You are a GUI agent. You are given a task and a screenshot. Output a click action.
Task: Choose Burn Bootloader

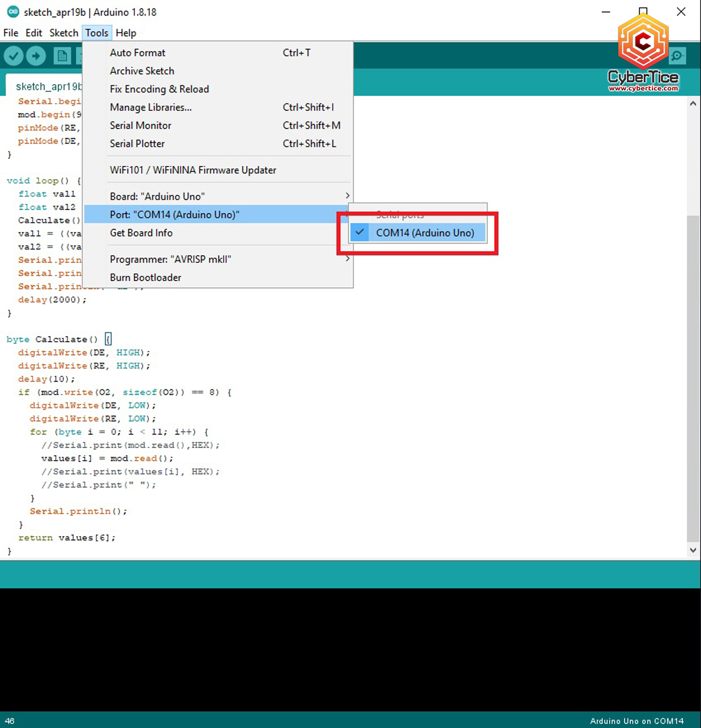coord(145,277)
